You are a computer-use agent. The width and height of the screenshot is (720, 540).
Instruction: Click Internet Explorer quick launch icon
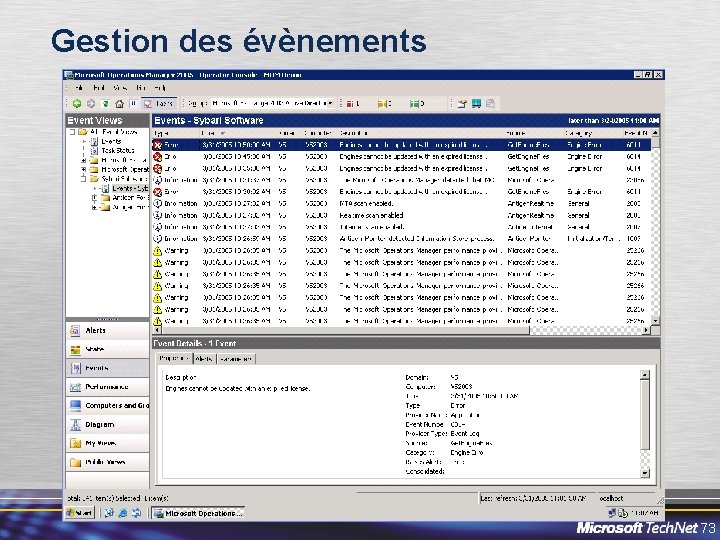122,513
